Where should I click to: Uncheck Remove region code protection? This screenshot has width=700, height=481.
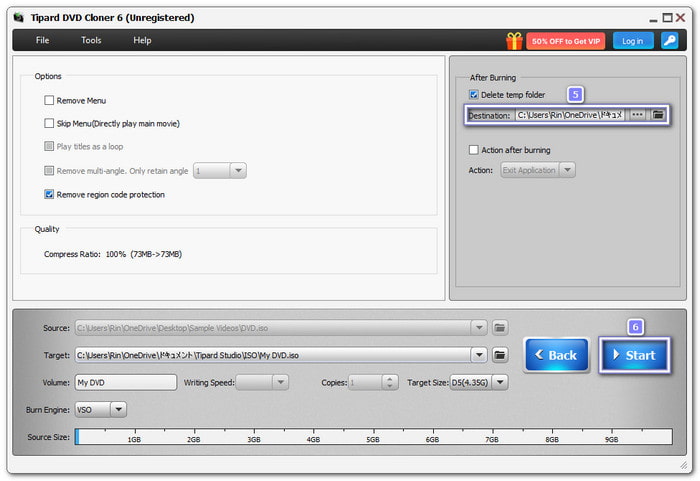[49, 194]
